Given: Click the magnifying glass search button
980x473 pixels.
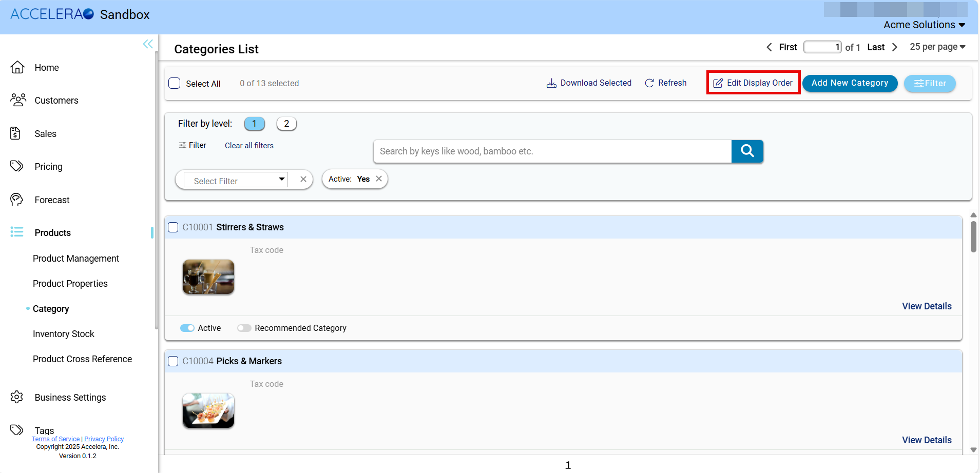Looking at the screenshot, I should pos(747,151).
